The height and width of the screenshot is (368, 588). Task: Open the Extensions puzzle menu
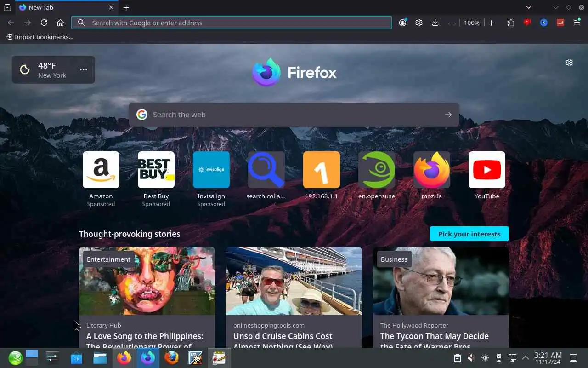(x=511, y=23)
